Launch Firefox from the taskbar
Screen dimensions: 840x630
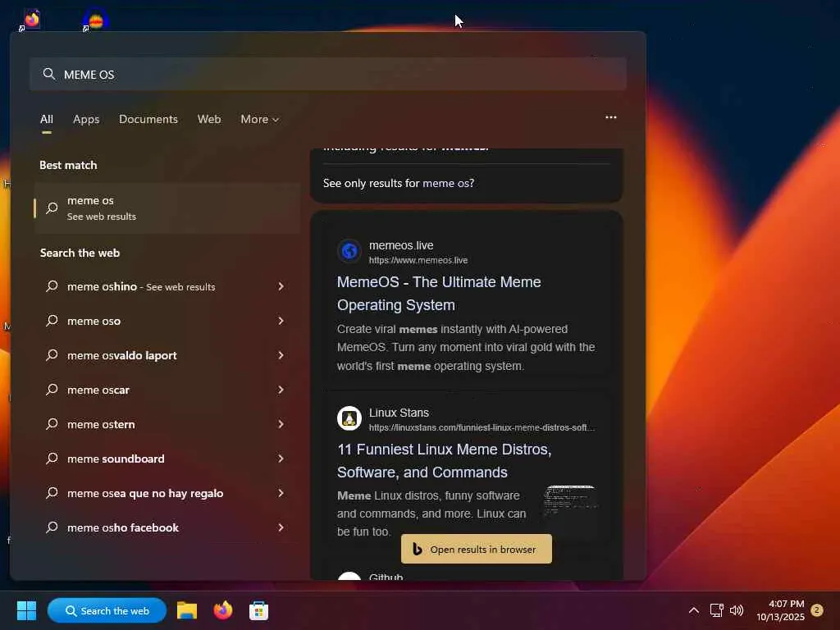223,610
